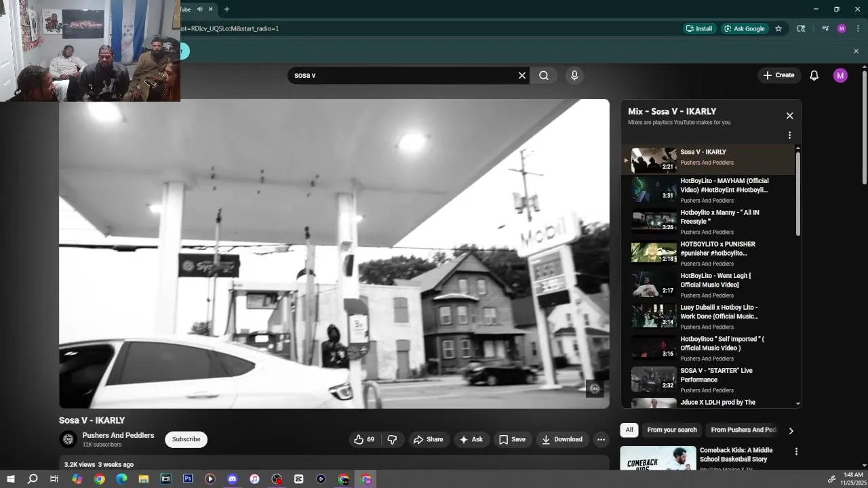Image resolution: width=868 pixels, height=488 pixels.
Task: Start voice search with the microphone
Action: pos(574,75)
